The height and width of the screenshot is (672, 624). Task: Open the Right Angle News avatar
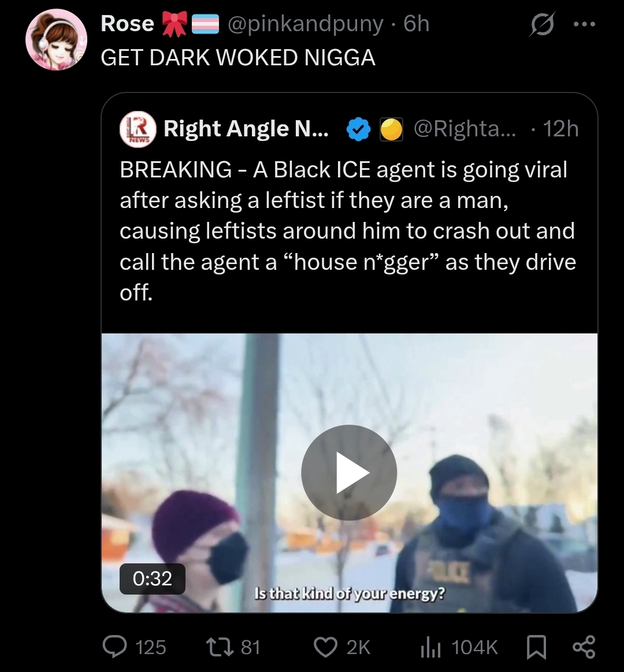point(138,129)
